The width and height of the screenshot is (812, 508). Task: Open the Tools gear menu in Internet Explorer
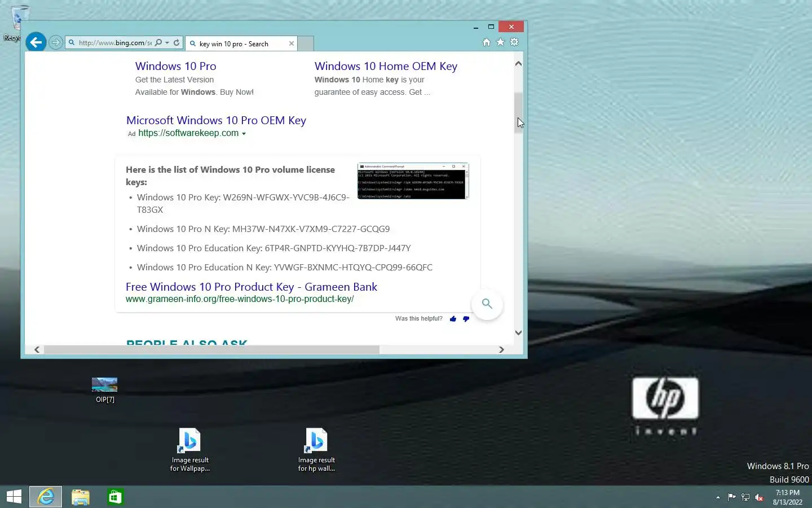click(x=514, y=42)
